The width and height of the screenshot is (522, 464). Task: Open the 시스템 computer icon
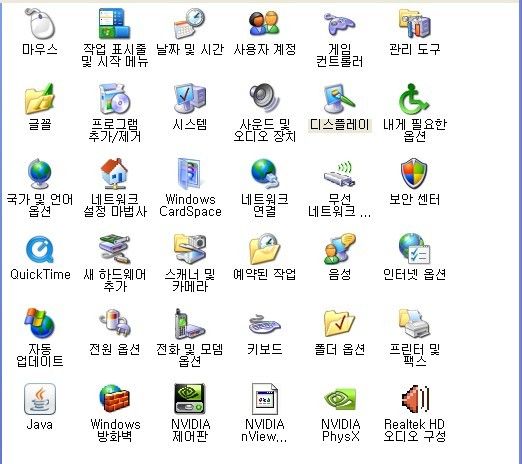pos(190,99)
